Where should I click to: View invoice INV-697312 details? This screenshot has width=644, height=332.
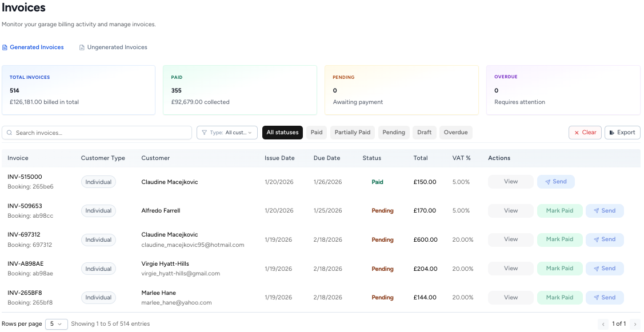(x=510, y=239)
